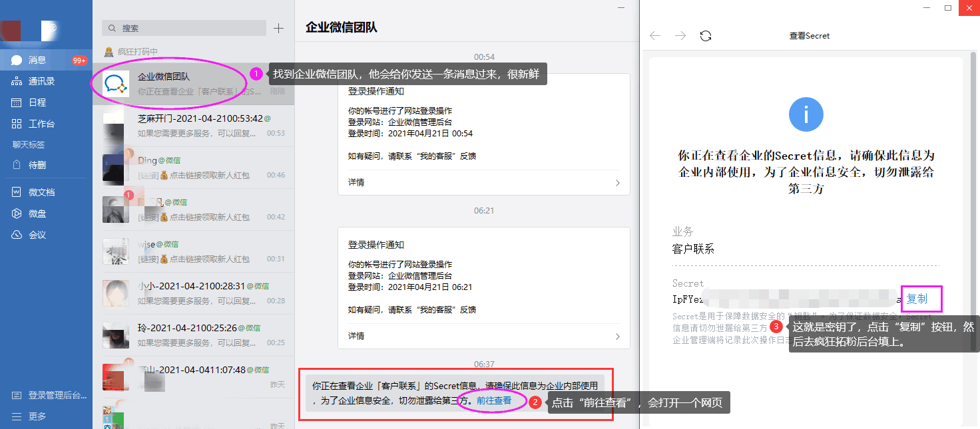Open the 工作台 workbench section
The image size is (980, 429).
click(x=45, y=124)
